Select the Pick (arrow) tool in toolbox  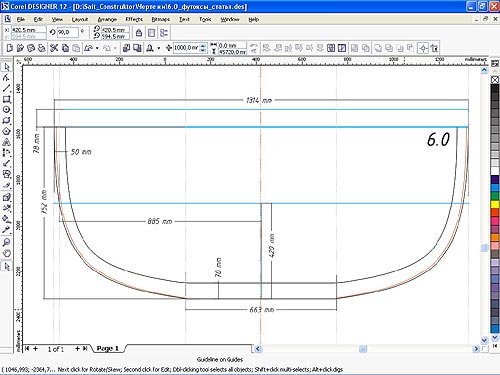[7, 67]
